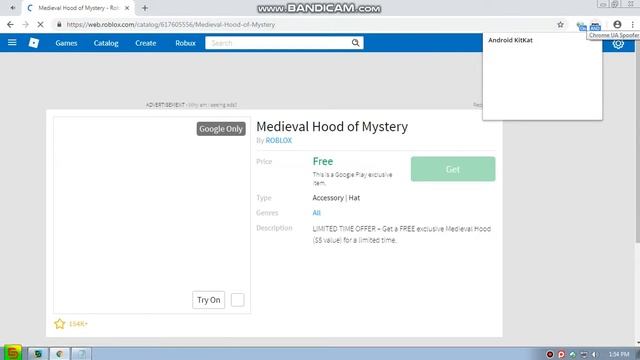The width and height of the screenshot is (640, 360).
Task: Go forward in browser history
Action: [25, 24]
